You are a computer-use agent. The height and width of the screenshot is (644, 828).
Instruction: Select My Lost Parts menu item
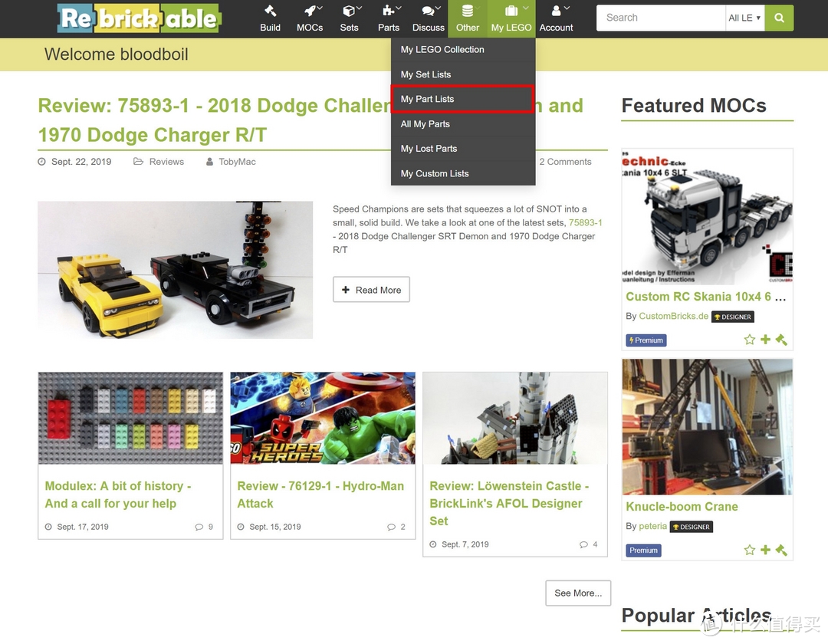[463, 149]
